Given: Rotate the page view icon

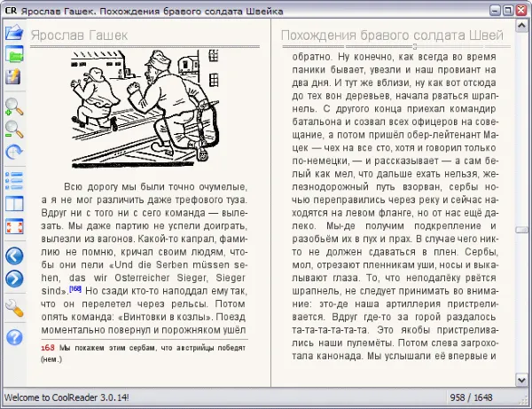Looking at the screenshot, I should pyautogui.click(x=14, y=152).
